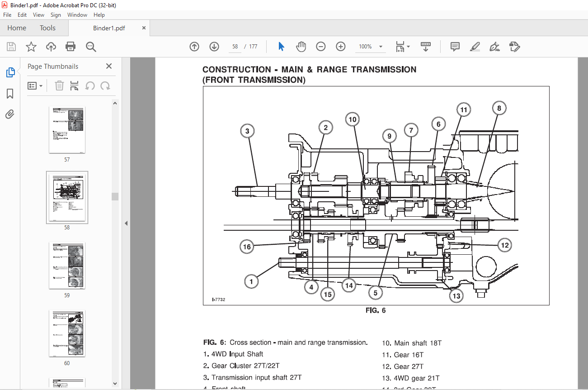588x390 pixels.
Task: Open the find text magnifier tool
Action: pos(91,47)
